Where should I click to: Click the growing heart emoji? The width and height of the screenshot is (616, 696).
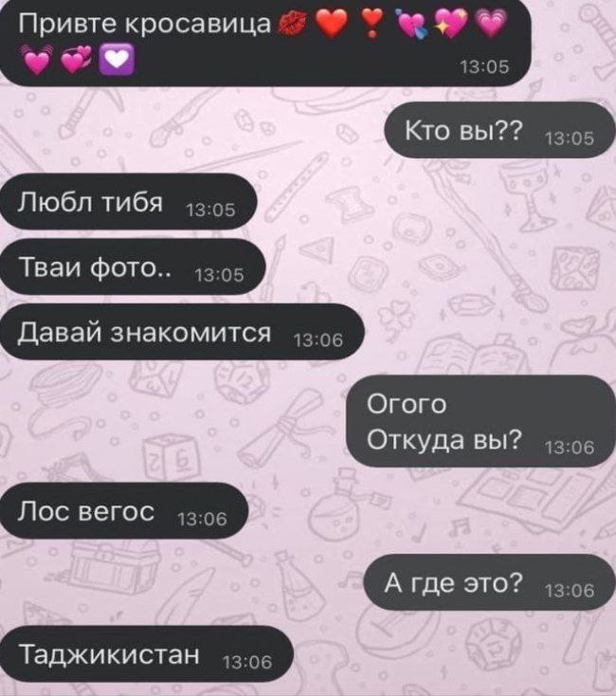pos(491,24)
